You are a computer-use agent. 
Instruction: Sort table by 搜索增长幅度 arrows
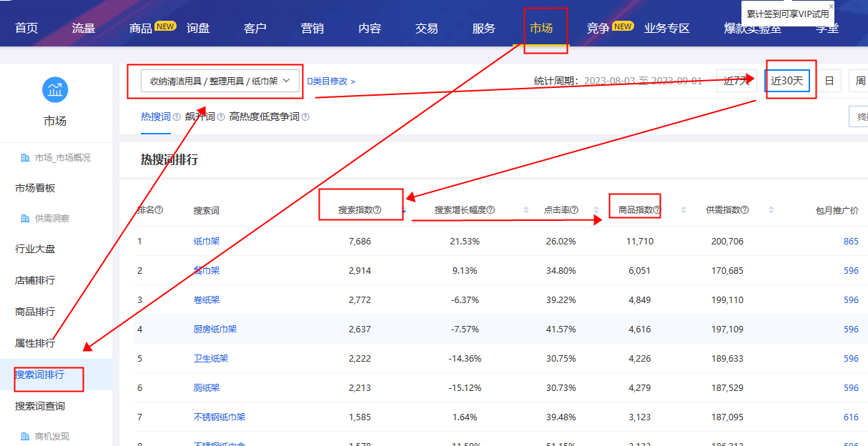click(527, 210)
